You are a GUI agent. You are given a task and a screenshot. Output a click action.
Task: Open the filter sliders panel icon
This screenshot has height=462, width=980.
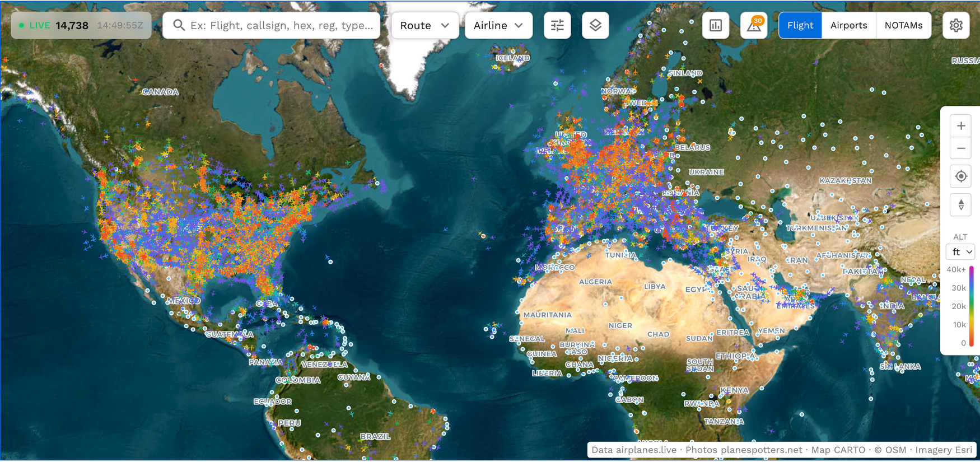[557, 25]
